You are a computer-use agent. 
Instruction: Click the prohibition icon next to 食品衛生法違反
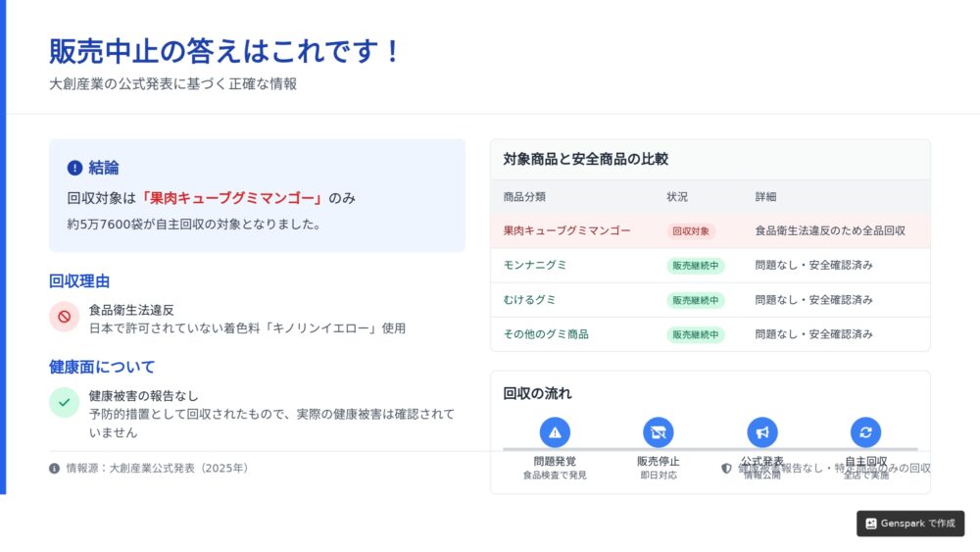pyautogui.click(x=65, y=317)
